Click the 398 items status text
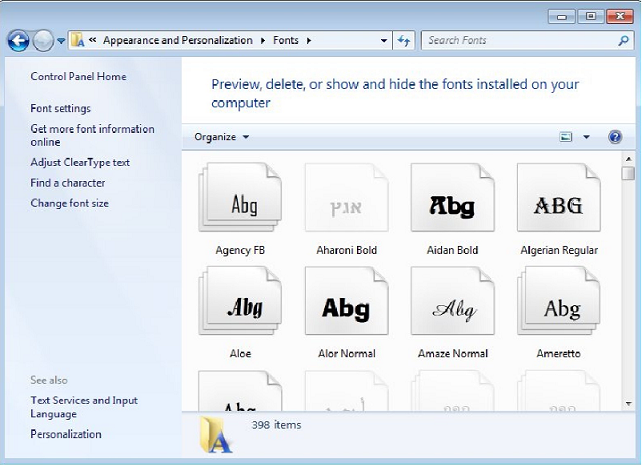 pyautogui.click(x=276, y=425)
